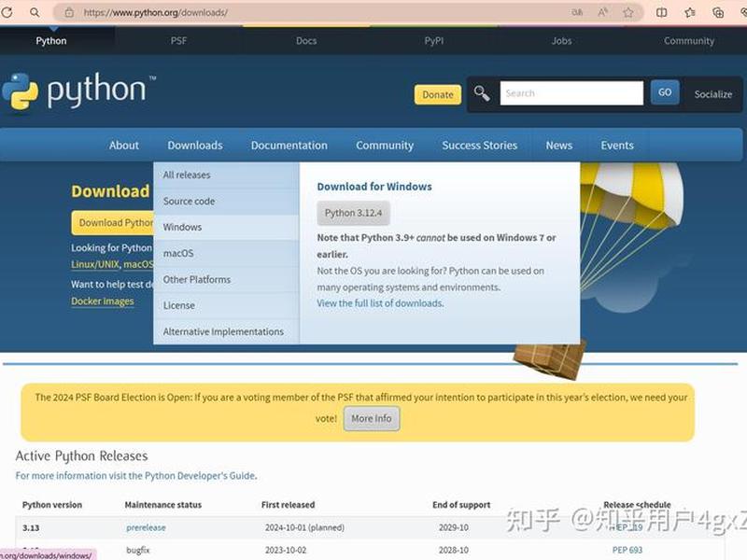Open the Community top tab
The height and width of the screenshot is (560, 747).
coord(689,41)
